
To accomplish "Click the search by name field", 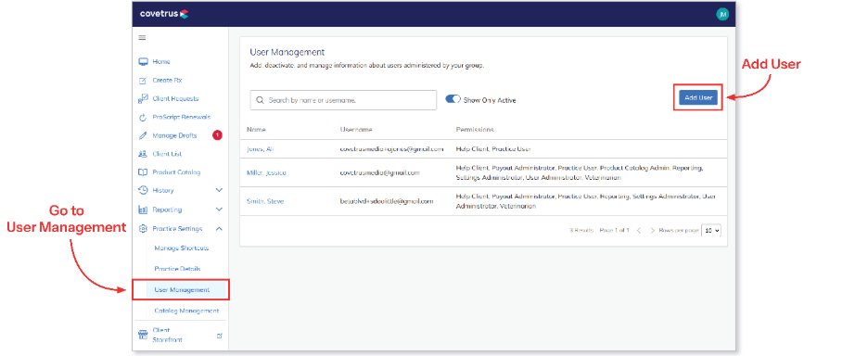I will [x=343, y=100].
